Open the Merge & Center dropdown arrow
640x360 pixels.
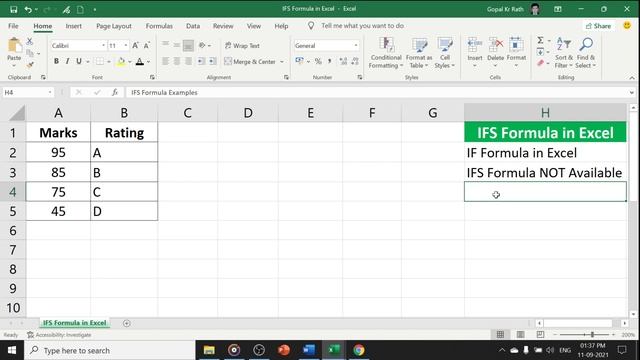click(282, 62)
